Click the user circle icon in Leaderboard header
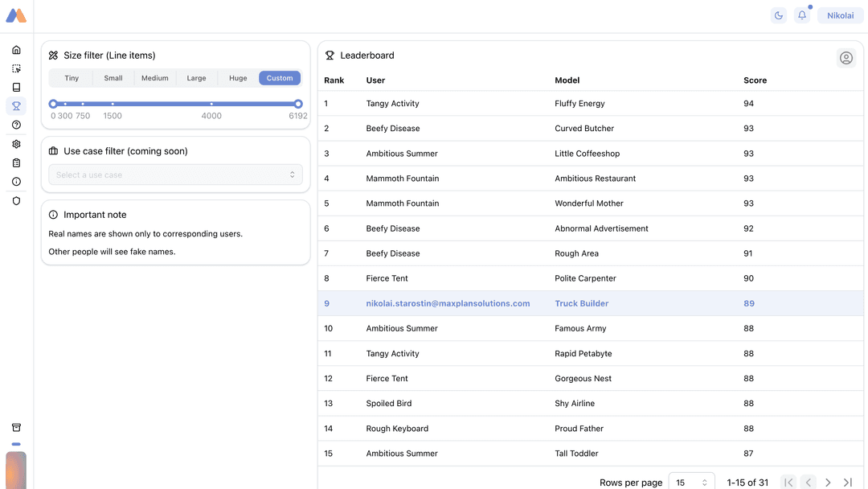The width and height of the screenshot is (868, 489). [x=845, y=58]
